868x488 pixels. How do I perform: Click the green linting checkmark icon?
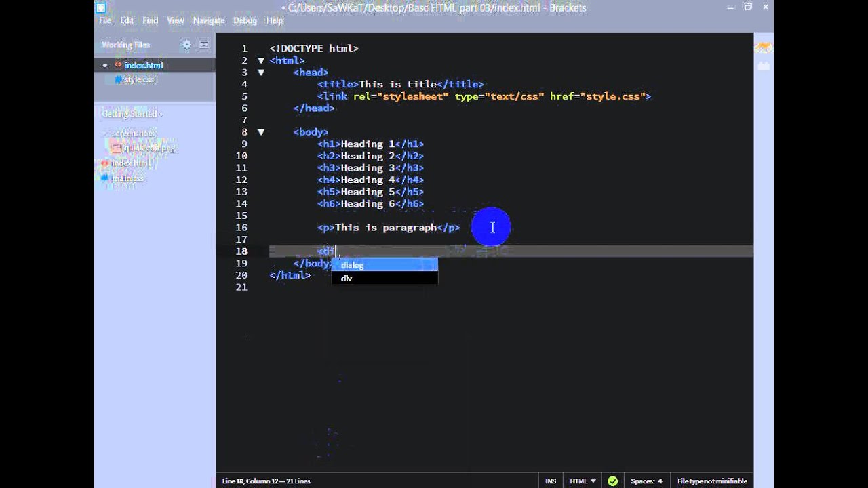pyautogui.click(x=612, y=481)
